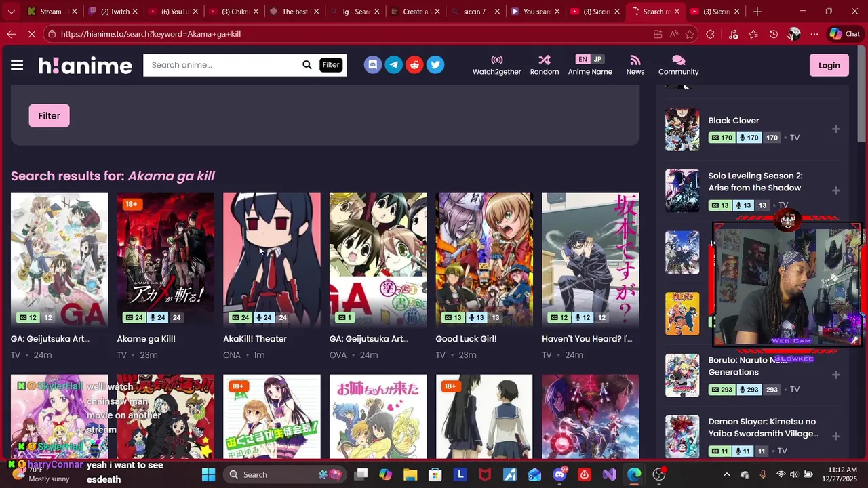The height and width of the screenshot is (488, 868).
Task: Add Demon Slayer Swordsmith Village with plus
Action: pos(836,436)
